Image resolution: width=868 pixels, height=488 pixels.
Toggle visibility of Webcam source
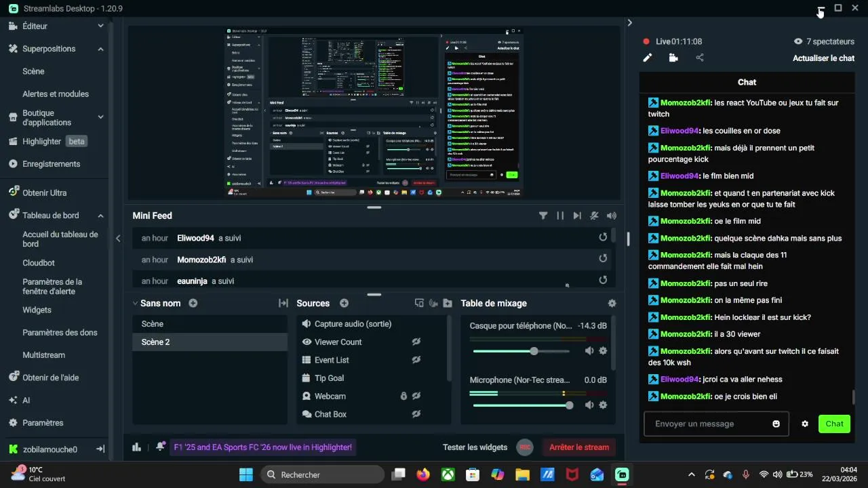416,396
